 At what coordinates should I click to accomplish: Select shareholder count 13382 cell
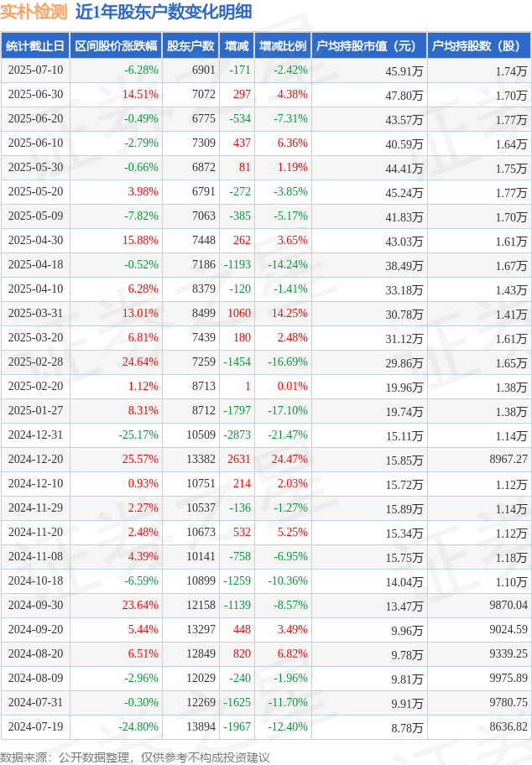pyautogui.click(x=201, y=460)
